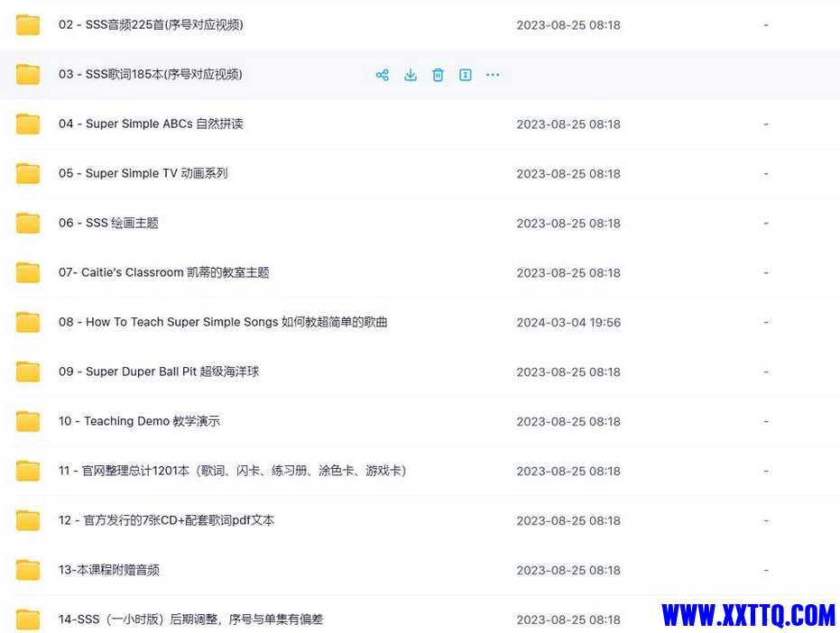Click date 2023-08-25 08:18 of 10 - Teaching Demo
The image size is (840, 633).
569,422
